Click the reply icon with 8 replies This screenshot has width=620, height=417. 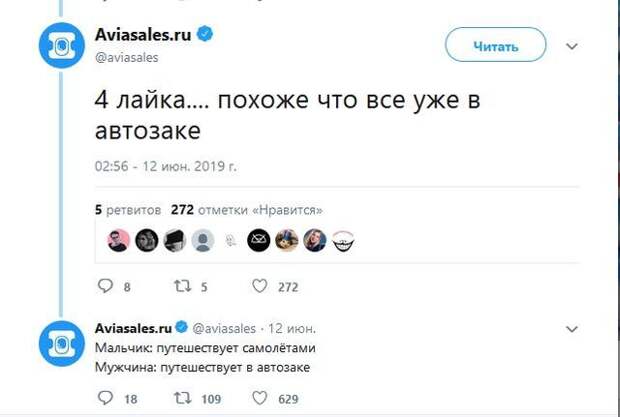[x=107, y=287]
